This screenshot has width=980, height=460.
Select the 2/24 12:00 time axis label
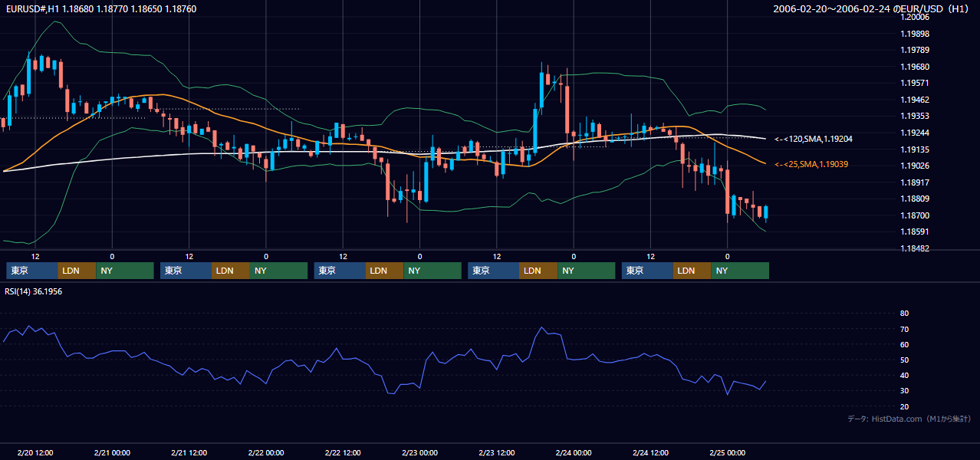click(x=651, y=453)
